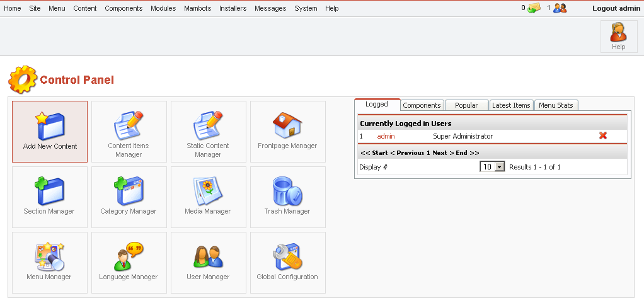Click the Logout admin link
The width and height of the screenshot is (644, 298).
[x=616, y=8]
